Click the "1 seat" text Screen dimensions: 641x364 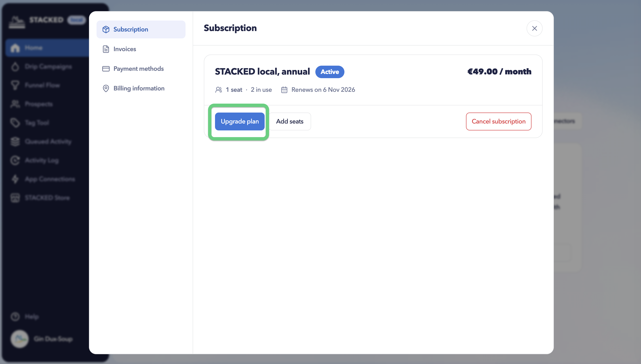coord(234,90)
